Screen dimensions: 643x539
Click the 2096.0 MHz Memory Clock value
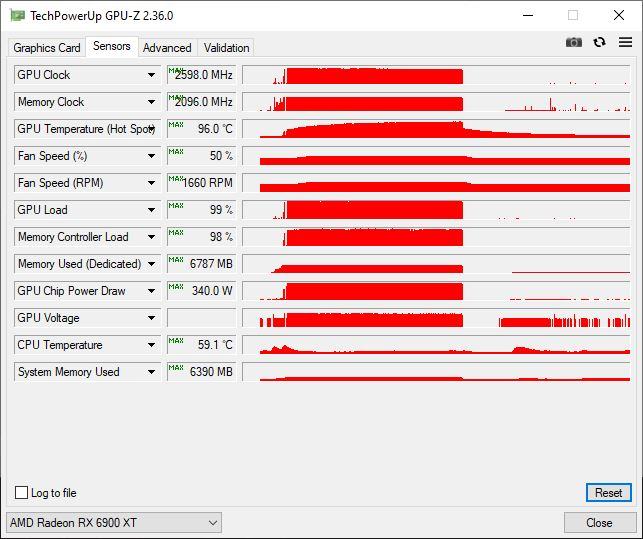point(202,102)
